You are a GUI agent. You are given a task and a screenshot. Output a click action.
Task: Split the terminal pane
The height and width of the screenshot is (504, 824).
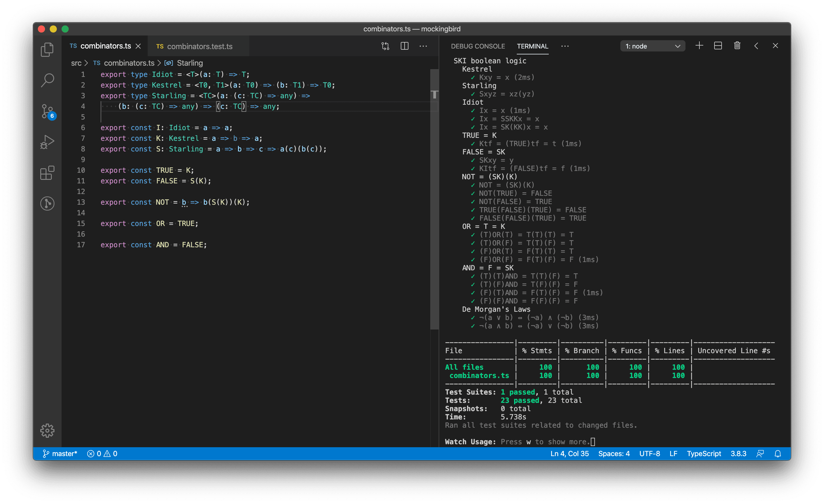click(x=718, y=46)
